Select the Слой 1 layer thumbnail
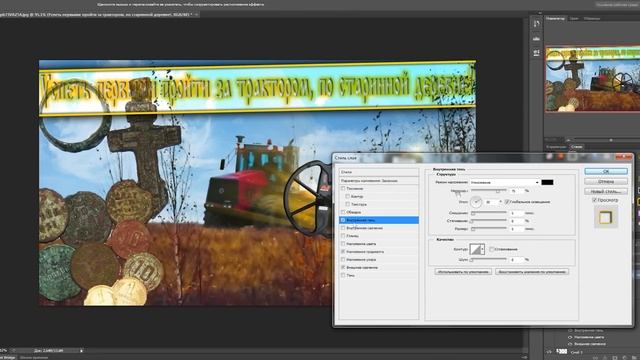The height and width of the screenshot is (360, 640). pos(562,351)
